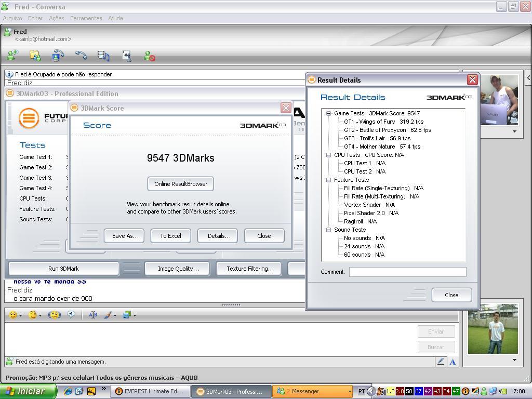This screenshot has width=532, height=399.
Task: Click the invite contact to conversation icon
Action: coord(12,55)
